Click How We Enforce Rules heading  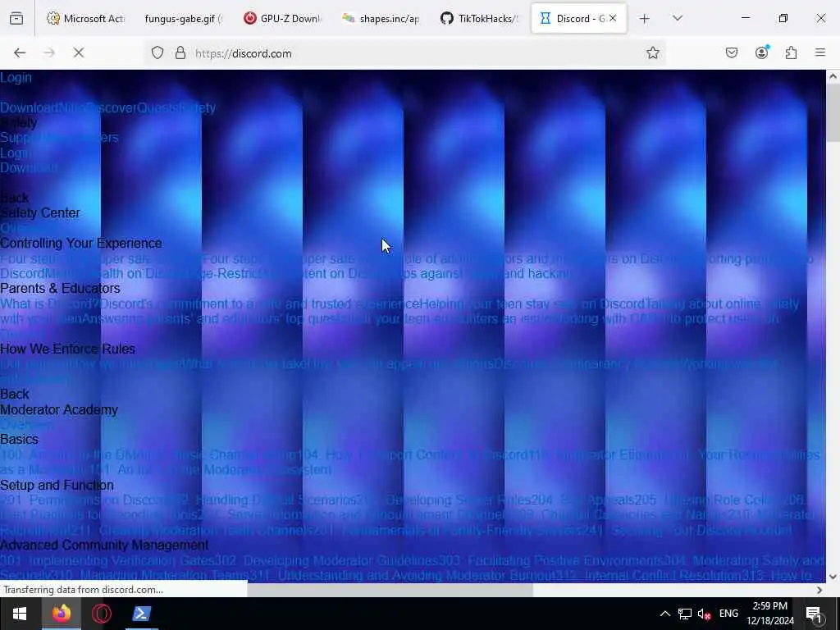click(x=67, y=349)
